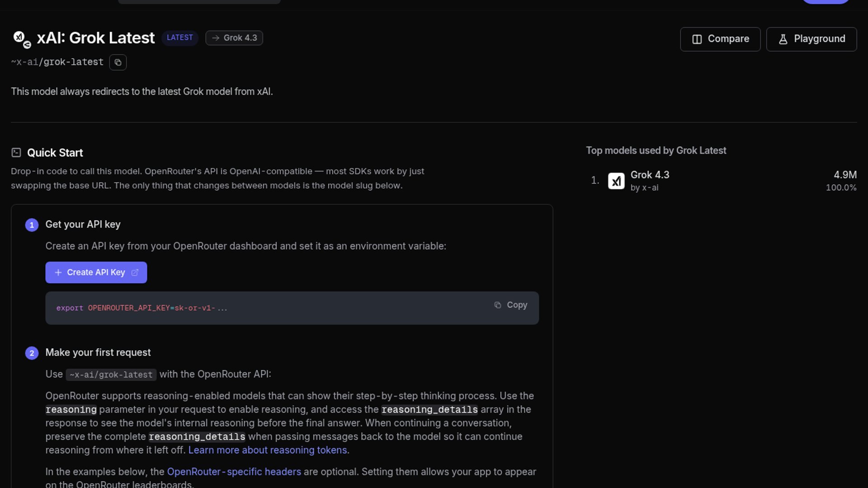
Task: Copy the export OPENROUTER_API_KEY command
Action: [510, 305]
